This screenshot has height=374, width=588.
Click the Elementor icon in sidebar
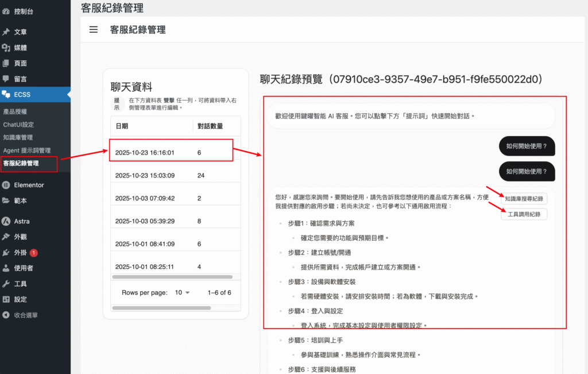6,185
